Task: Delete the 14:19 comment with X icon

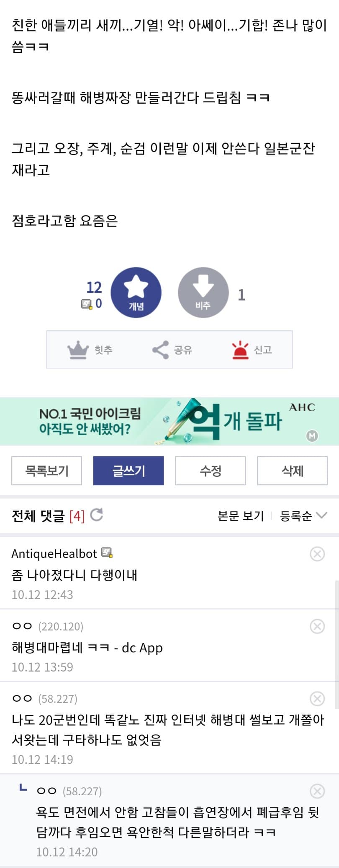Action: 317,699
